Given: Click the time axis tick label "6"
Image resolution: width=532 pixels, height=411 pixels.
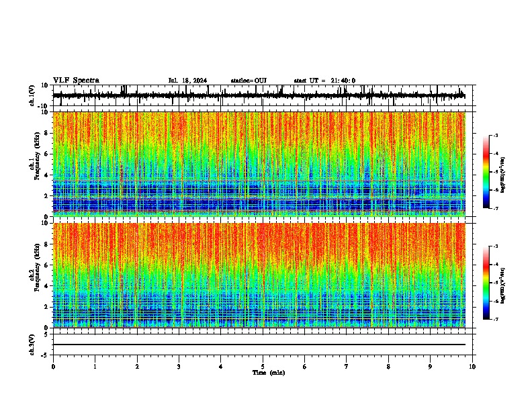Looking at the screenshot, I should [305, 367].
